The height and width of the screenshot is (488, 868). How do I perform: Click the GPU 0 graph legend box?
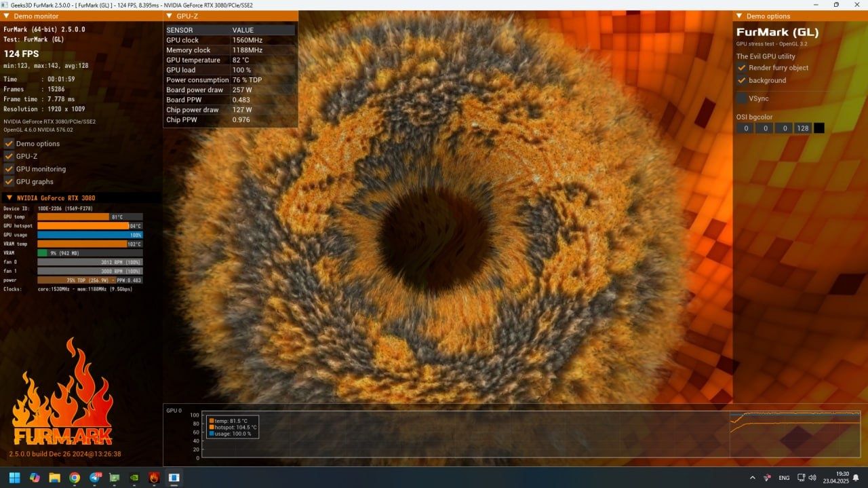pos(233,427)
